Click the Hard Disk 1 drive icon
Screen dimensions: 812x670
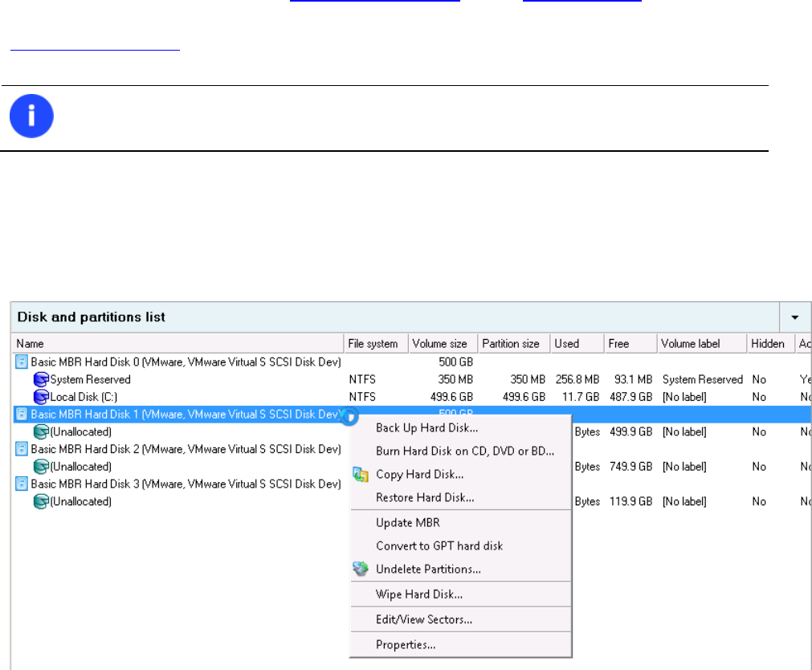[x=21, y=414]
